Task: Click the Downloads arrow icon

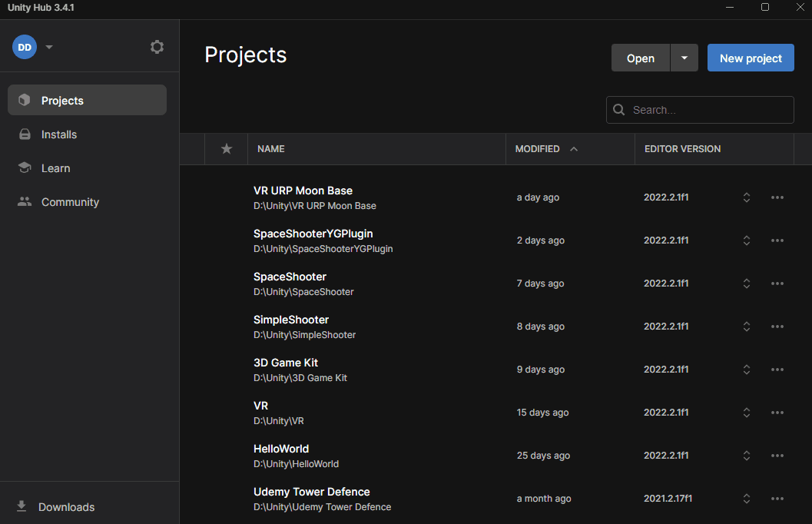Action: click(x=22, y=506)
